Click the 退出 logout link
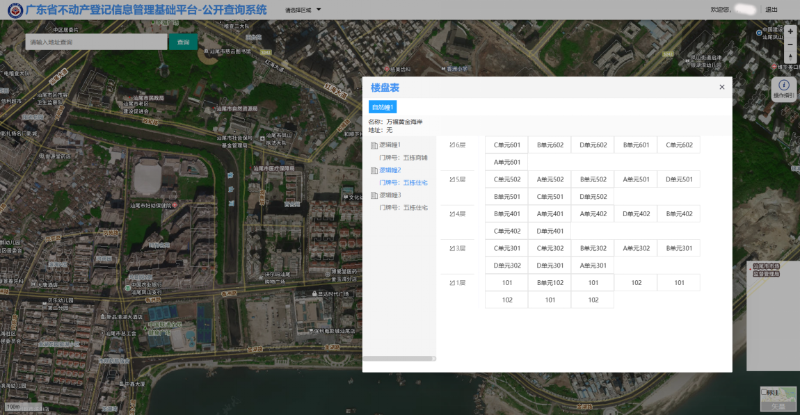Viewport: 800px width, 415px height. pos(771,9)
